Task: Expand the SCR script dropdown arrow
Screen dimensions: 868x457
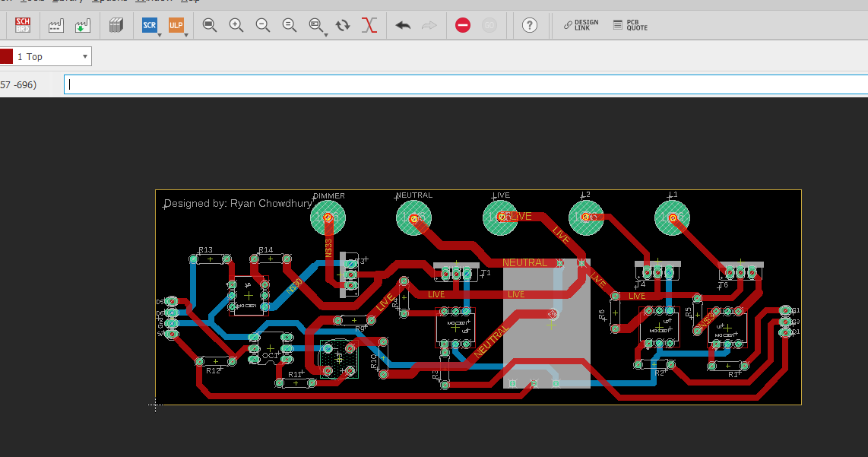Action: [x=160, y=35]
